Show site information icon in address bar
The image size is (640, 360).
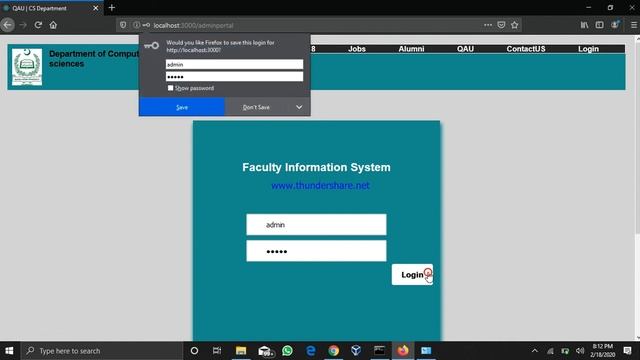pyautogui.click(x=136, y=25)
